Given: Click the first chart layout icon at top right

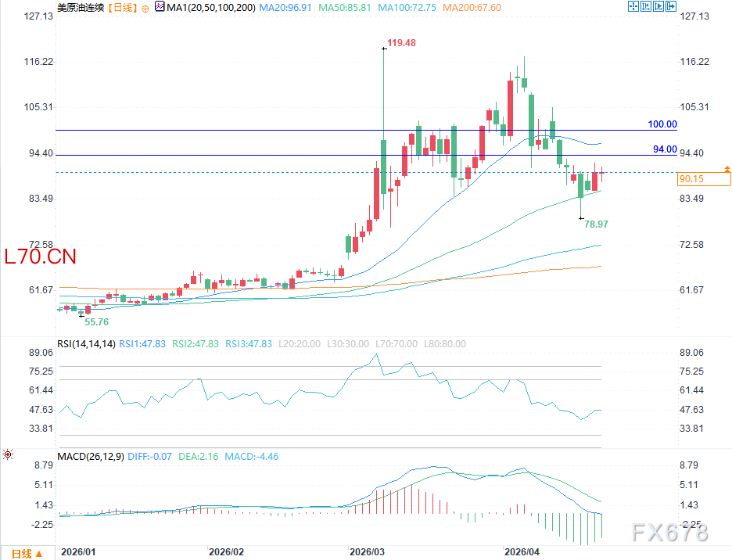Looking at the screenshot, I should tap(633, 7).
